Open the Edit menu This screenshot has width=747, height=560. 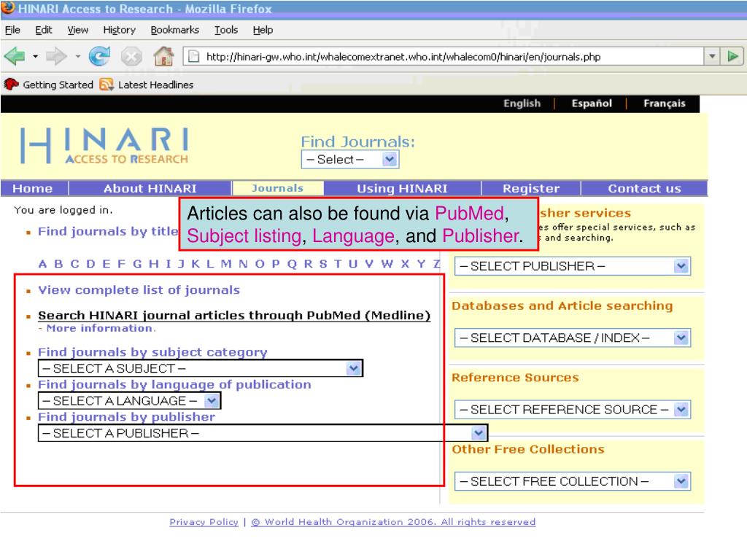43,30
